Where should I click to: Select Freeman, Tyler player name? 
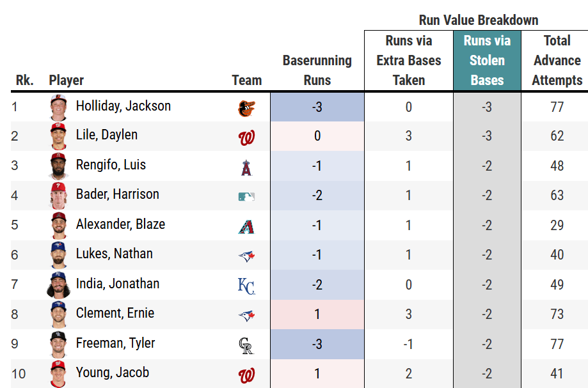pyautogui.click(x=115, y=343)
